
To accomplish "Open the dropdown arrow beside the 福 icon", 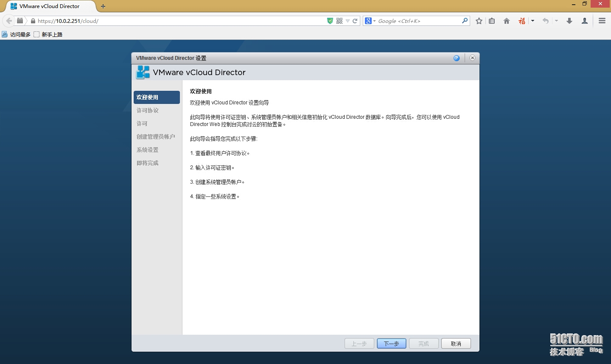I will tap(533, 21).
